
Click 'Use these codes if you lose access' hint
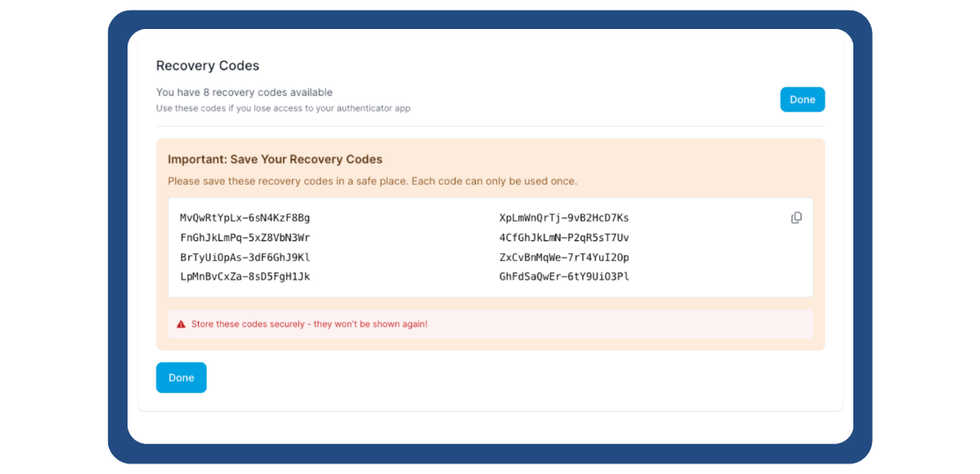point(283,108)
